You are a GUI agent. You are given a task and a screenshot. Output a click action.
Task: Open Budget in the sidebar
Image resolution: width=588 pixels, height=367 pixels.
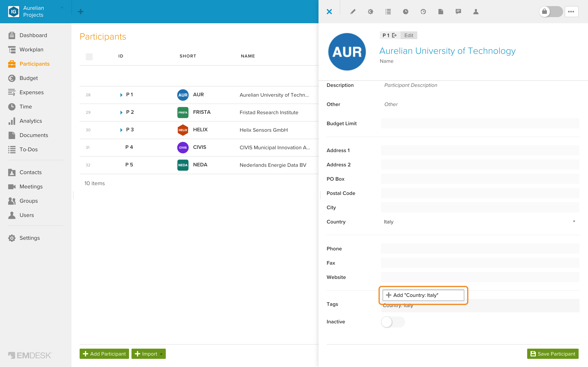(28, 78)
